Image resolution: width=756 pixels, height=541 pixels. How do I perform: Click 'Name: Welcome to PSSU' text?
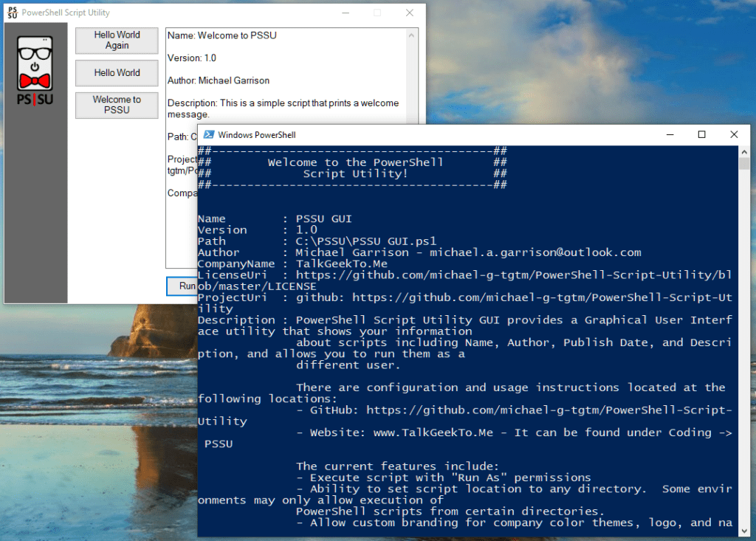click(221, 35)
